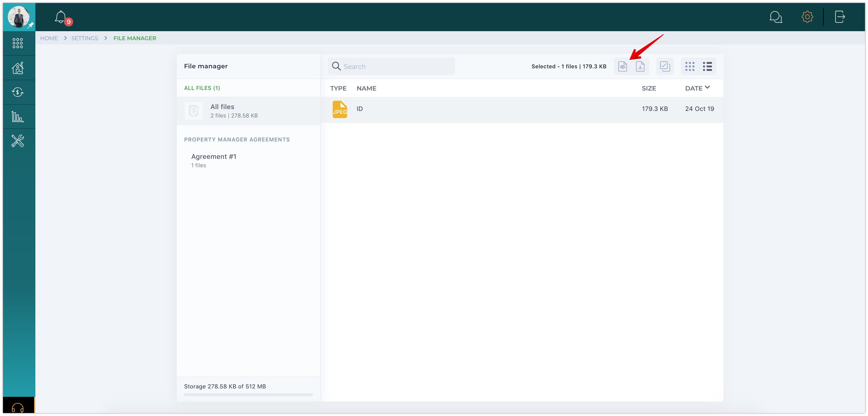This screenshot has height=416, width=868.
Task: Sort by SIZE column header
Action: pyautogui.click(x=649, y=88)
